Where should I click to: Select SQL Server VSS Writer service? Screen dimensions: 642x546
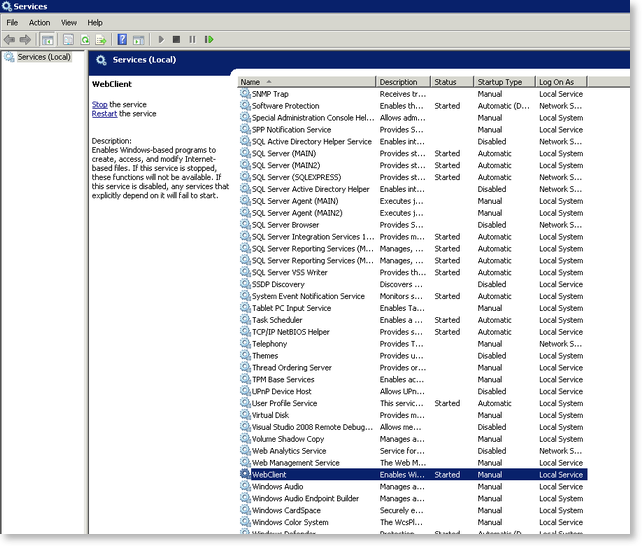[x=414, y=272]
